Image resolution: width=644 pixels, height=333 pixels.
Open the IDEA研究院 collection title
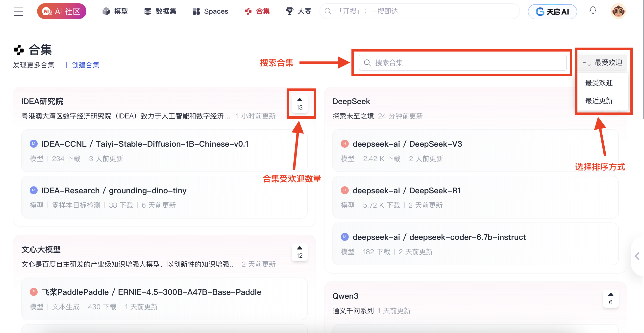pos(42,101)
